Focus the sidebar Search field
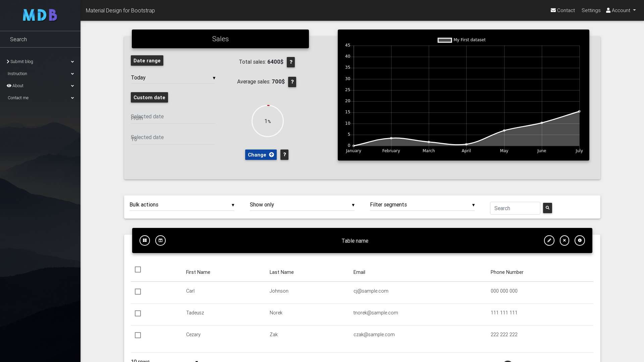The image size is (644, 362). 40,39
